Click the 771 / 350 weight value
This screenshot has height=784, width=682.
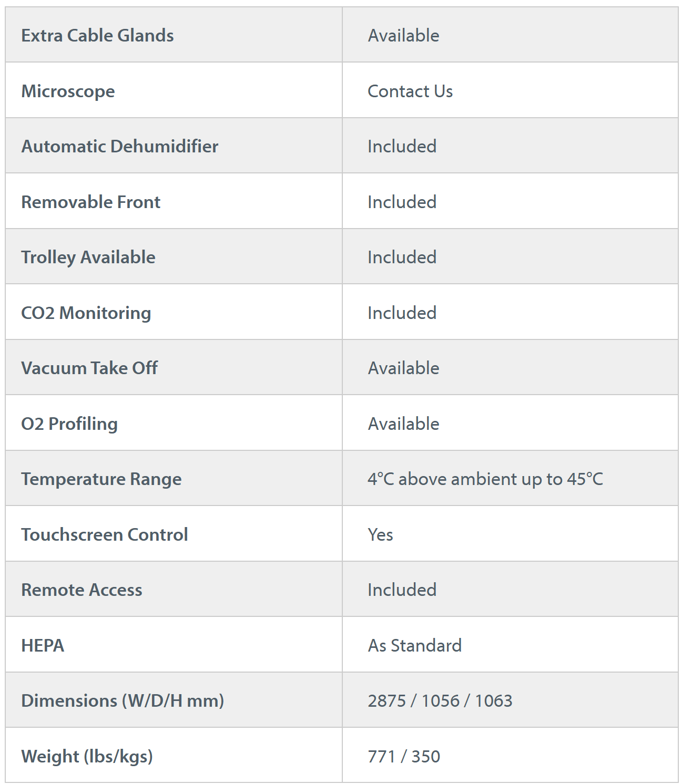[x=403, y=756]
